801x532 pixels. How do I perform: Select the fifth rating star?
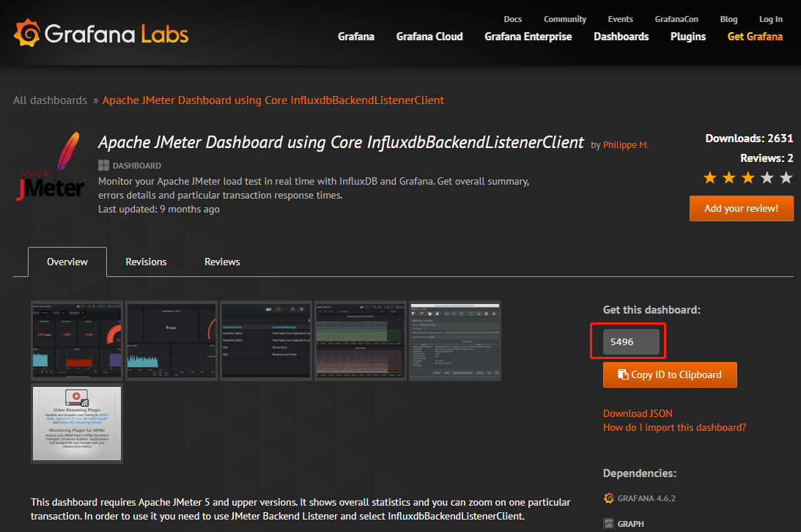coord(786,177)
